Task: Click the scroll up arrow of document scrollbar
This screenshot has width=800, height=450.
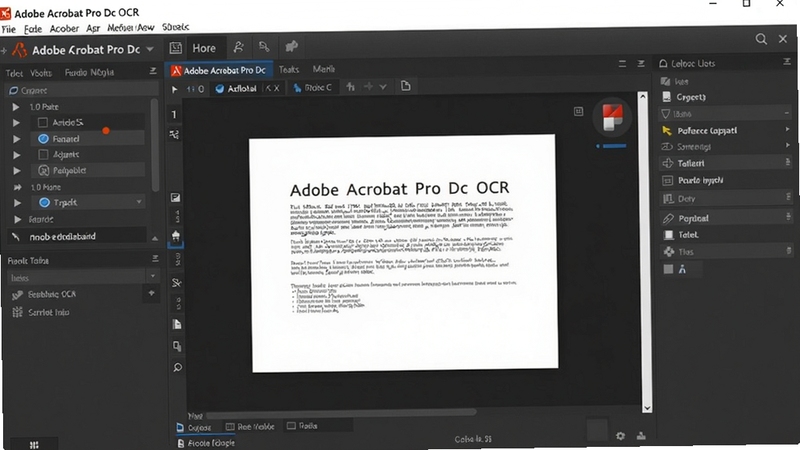Action: 643,96
